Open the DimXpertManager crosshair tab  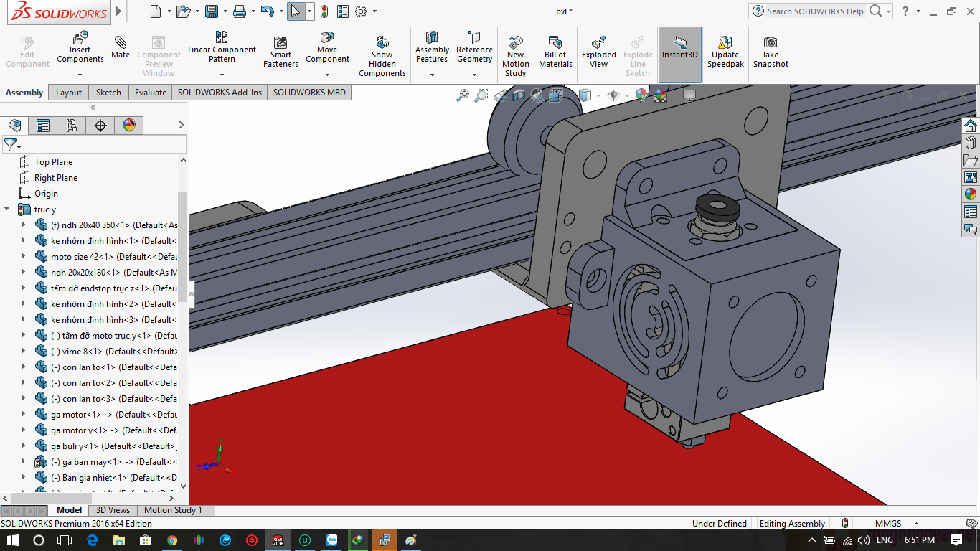[x=100, y=126]
